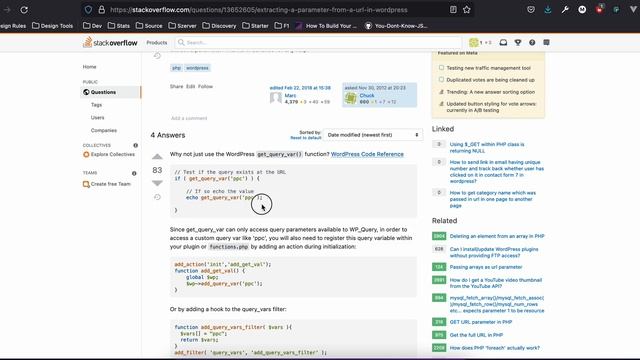640x360 pixels.
Task: Click Create free Team
Action: 107,184
